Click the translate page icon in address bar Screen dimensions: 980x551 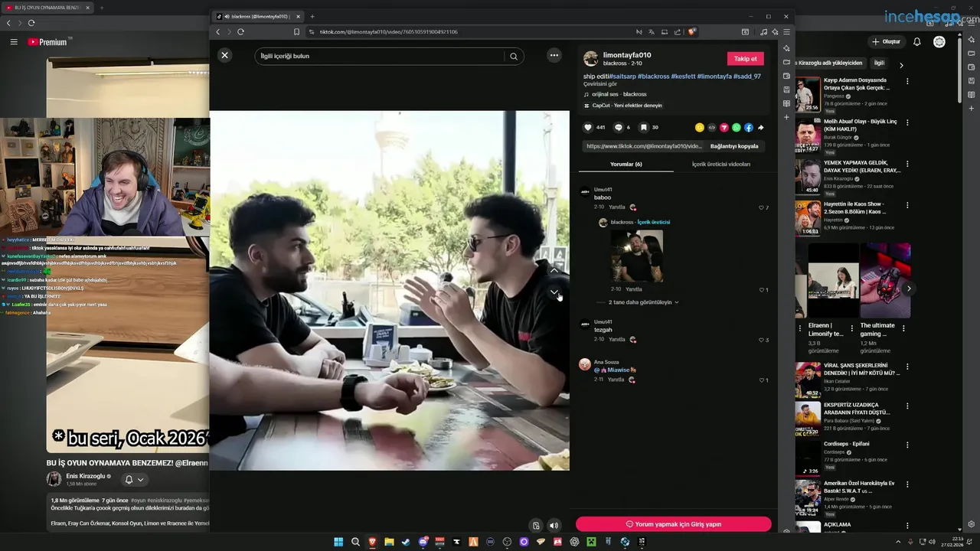click(651, 32)
